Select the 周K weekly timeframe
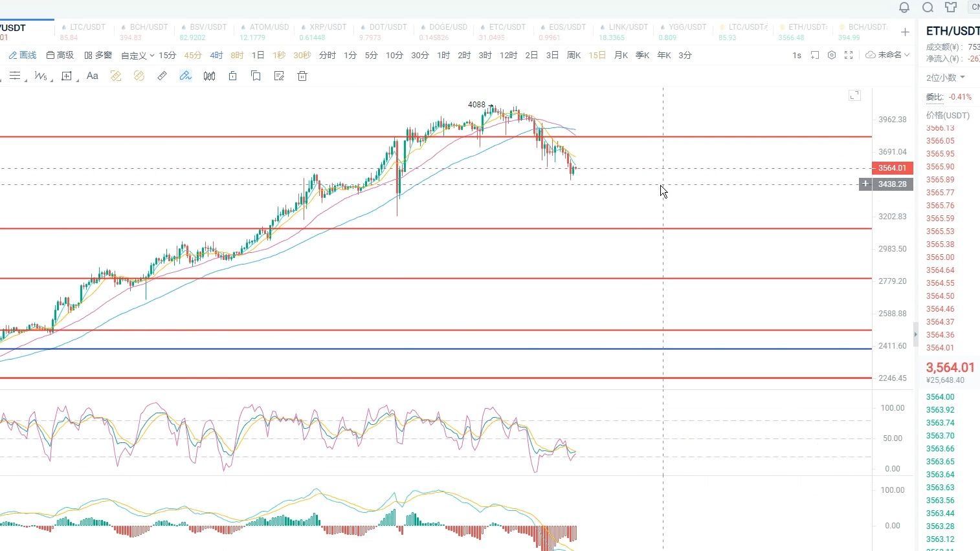The image size is (980, 551). click(x=574, y=56)
